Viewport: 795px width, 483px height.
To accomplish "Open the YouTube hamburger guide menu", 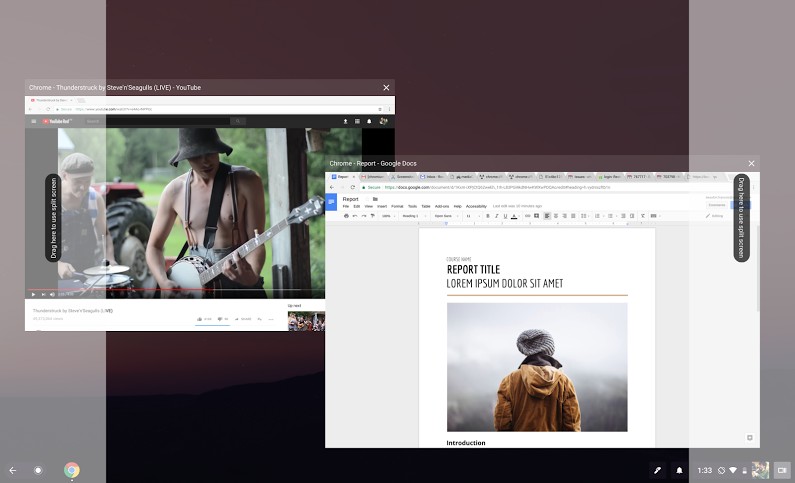I will pos(33,121).
